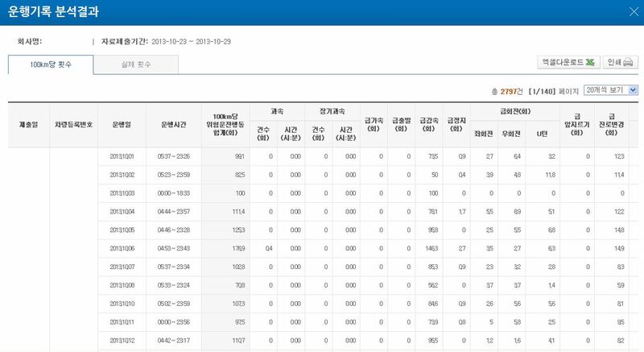Click the 장기과속 group header
Viewport: 644px width, 352px height.
pos(332,111)
